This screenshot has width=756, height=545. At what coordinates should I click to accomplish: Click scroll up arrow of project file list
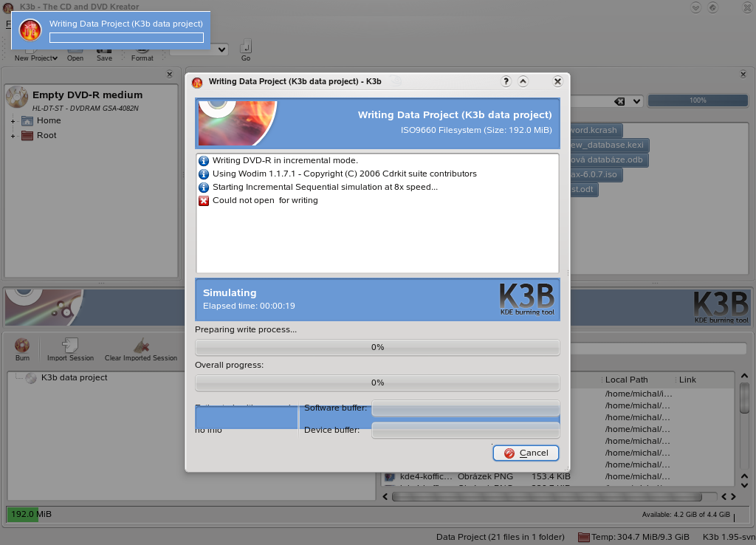coord(744,376)
